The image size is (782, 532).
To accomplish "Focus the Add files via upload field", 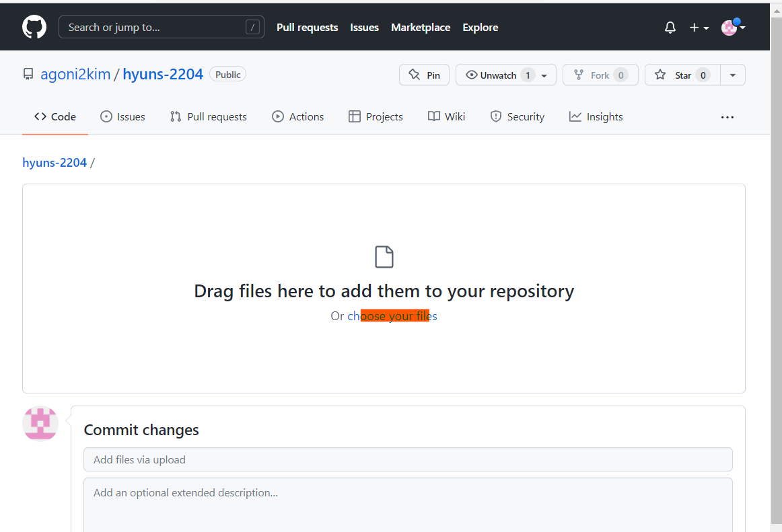I will click(x=408, y=459).
